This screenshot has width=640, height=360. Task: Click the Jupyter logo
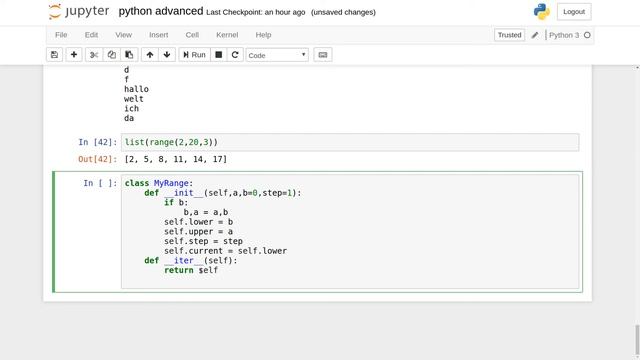point(79,11)
